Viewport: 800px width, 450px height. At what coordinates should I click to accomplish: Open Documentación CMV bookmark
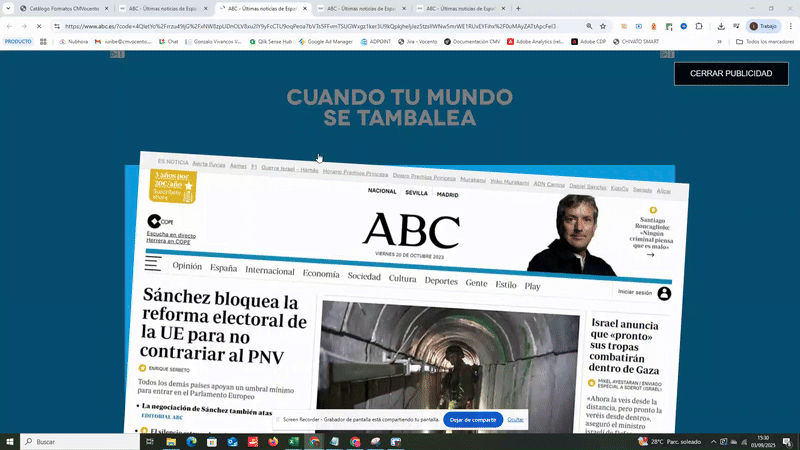(x=472, y=41)
